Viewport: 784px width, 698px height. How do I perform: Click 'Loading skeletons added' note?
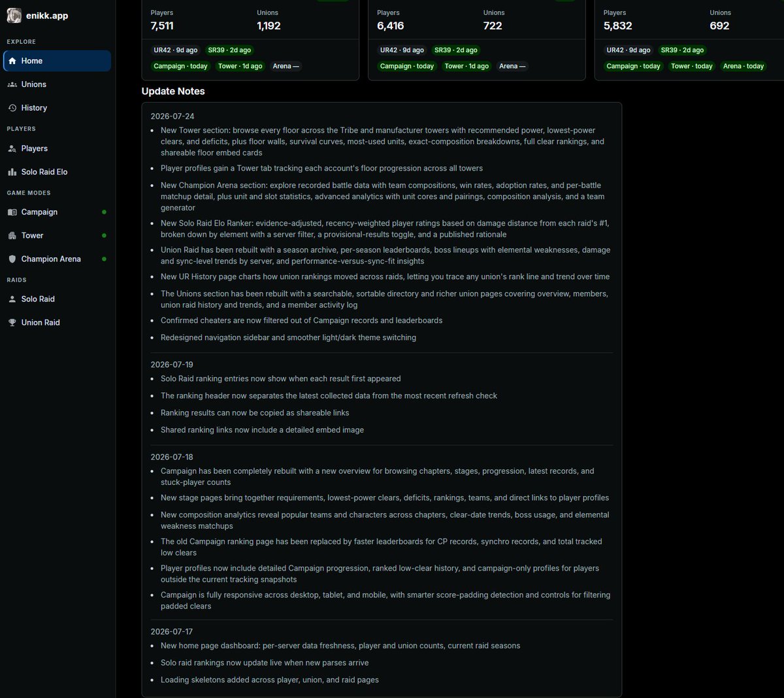(x=270, y=680)
